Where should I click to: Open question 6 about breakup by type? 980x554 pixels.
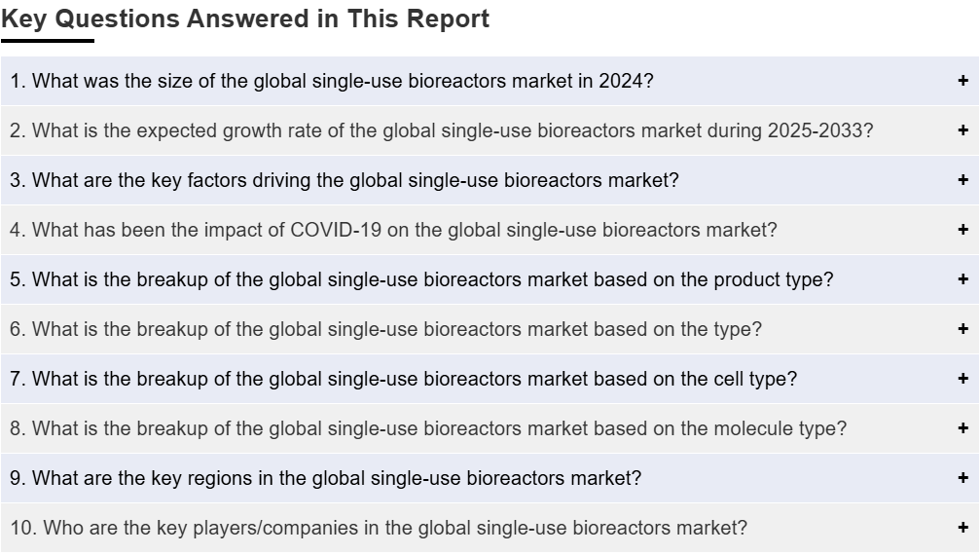click(x=490, y=329)
